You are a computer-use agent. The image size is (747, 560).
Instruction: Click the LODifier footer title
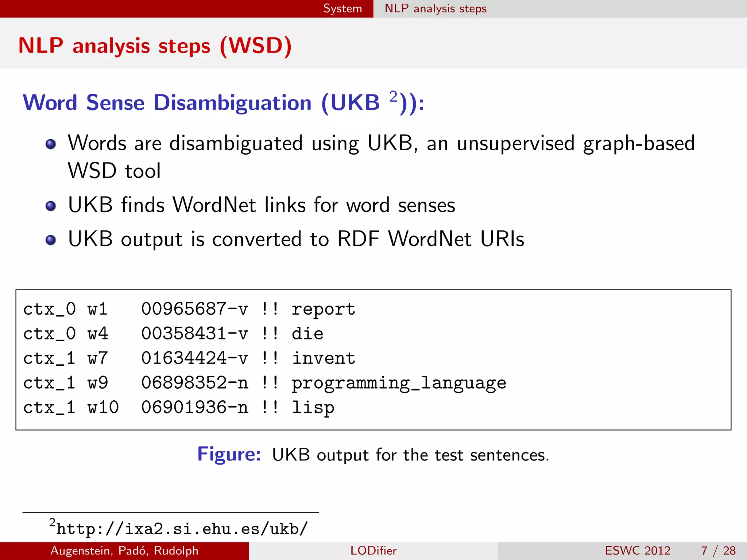tap(373, 551)
